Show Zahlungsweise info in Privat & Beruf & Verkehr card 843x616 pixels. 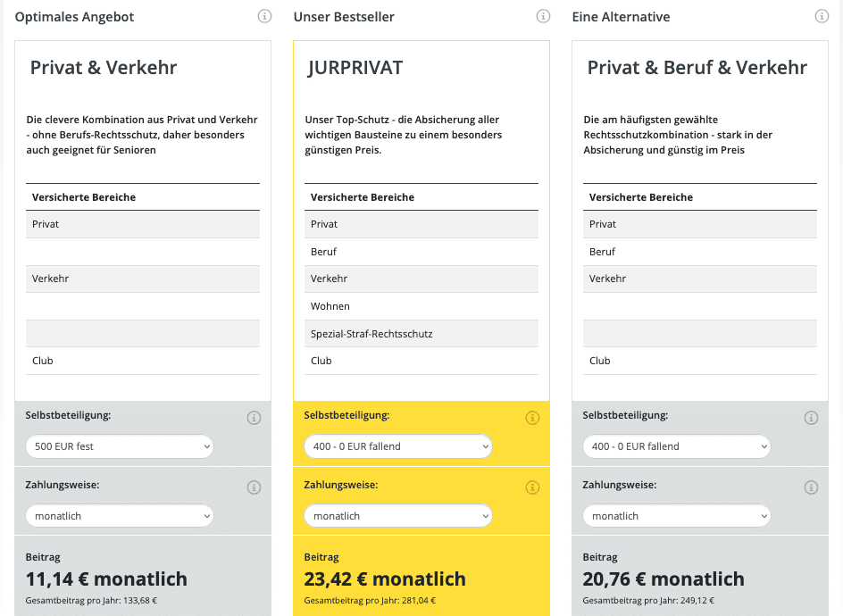[811, 487]
